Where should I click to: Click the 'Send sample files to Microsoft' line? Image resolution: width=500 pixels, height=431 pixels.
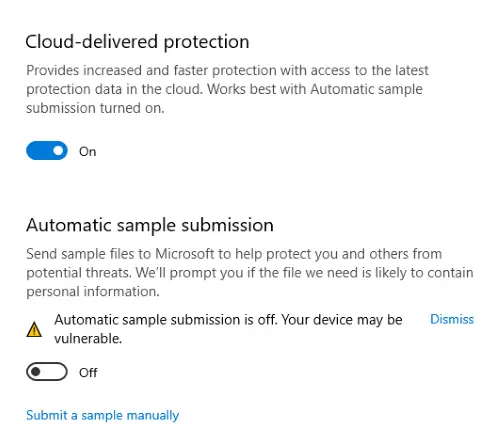tap(234, 254)
